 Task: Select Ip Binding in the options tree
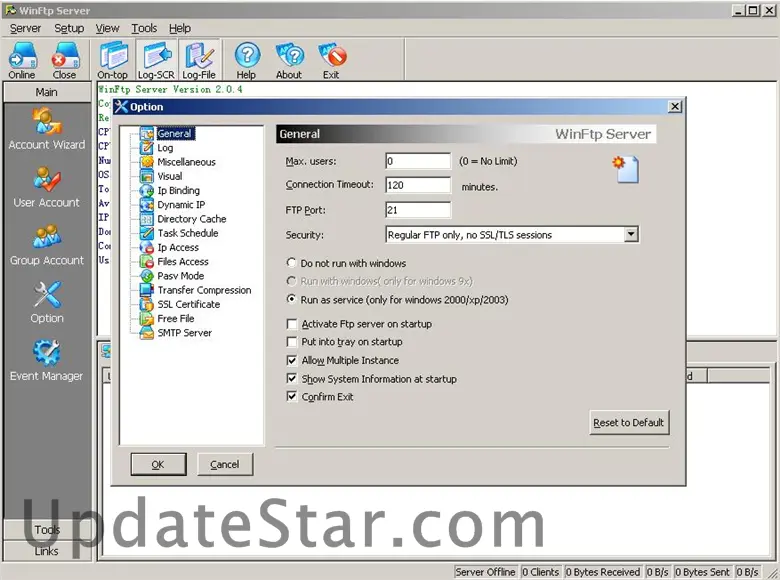coord(179,191)
